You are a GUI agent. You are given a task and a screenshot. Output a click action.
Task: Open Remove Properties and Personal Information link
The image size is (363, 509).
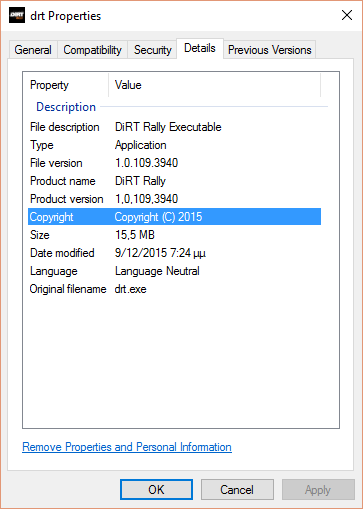(x=127, y=447)
